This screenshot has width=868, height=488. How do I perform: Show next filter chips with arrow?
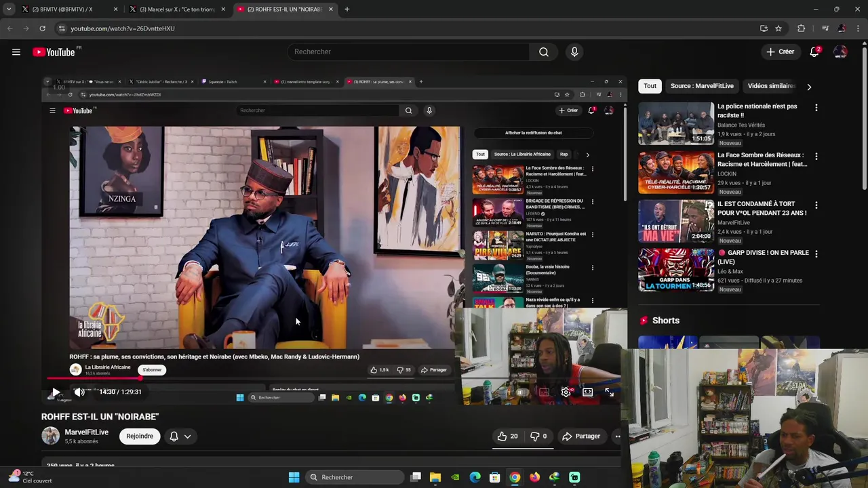click(x=809, y=87)
